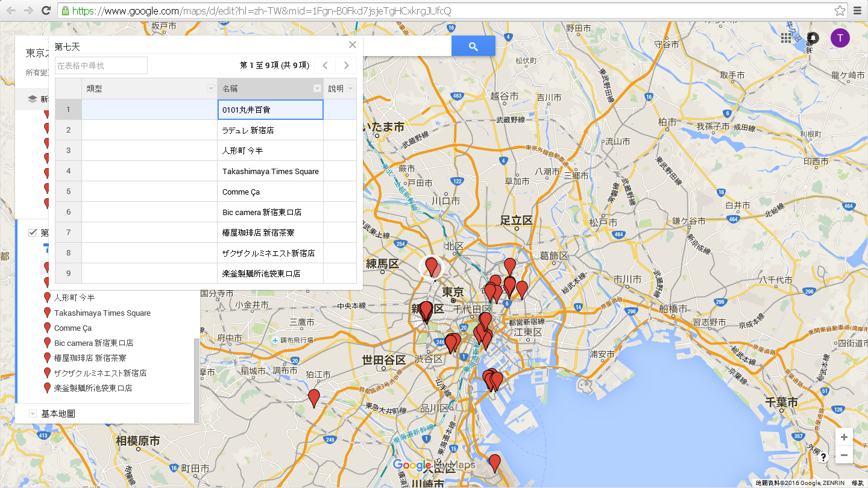Image resolution: width=868 pixels, height=488 pixels.
Task: Open map help question mark icon
Action: (x=823, y=457)
